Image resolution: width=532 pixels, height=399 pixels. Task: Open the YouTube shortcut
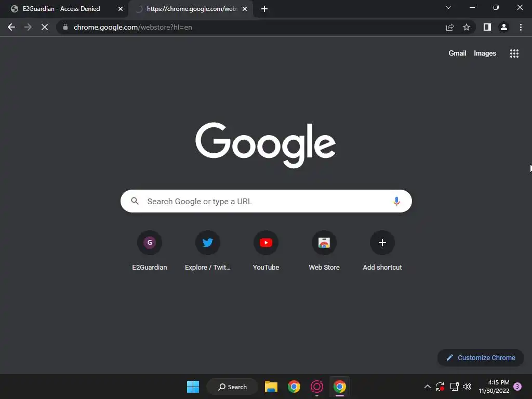pyautogui.click(x=266, y=250)
